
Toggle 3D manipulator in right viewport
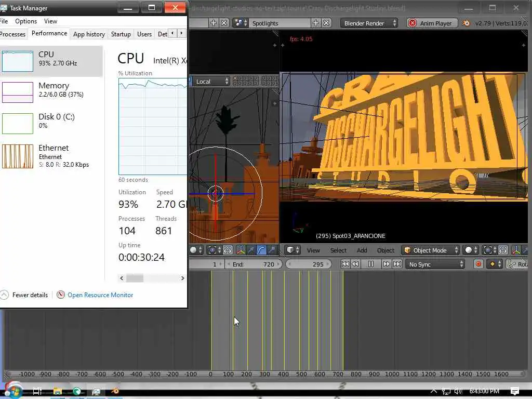516,250
